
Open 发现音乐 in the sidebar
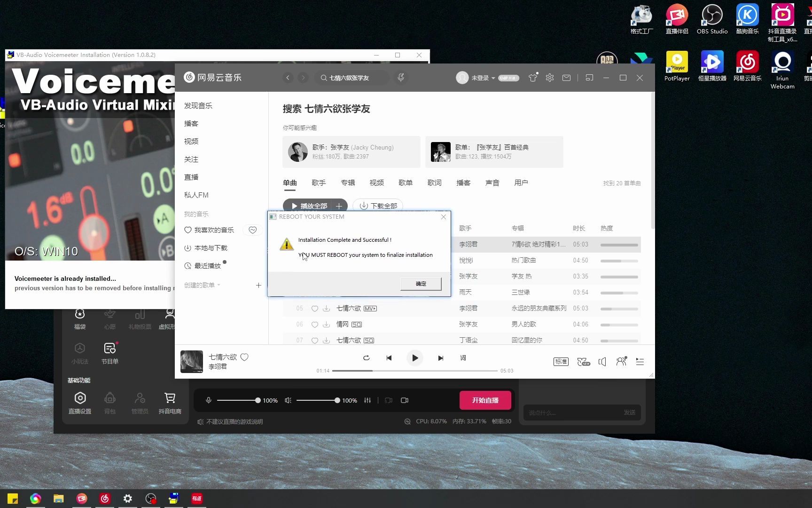click(x=198, y=106)
